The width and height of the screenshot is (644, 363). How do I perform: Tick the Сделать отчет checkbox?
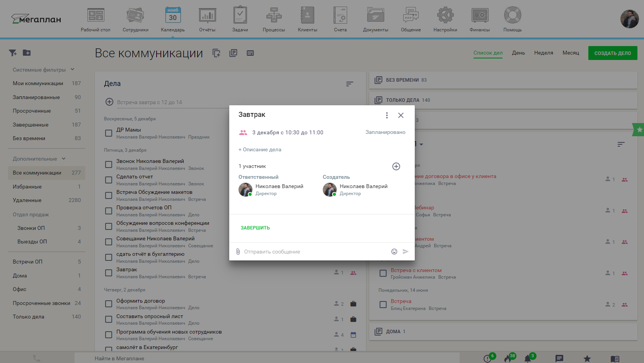pos(109,180)
